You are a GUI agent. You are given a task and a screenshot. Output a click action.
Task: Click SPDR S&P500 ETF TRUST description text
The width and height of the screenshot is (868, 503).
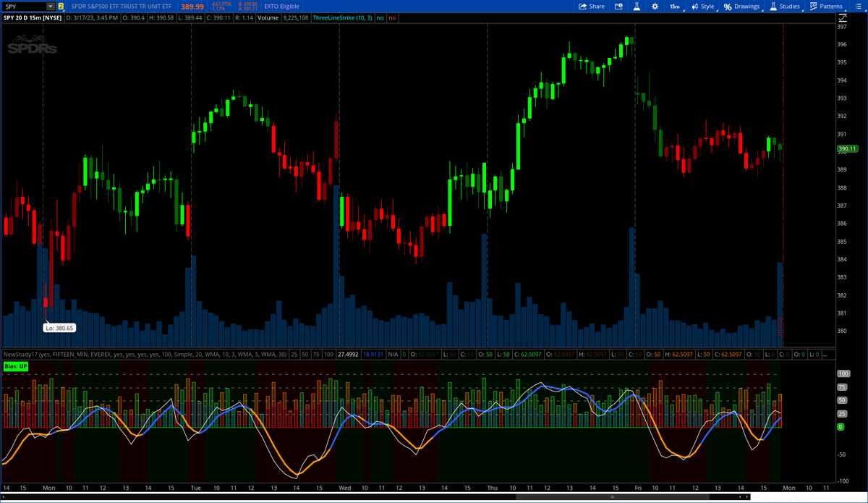pos(122,7)
